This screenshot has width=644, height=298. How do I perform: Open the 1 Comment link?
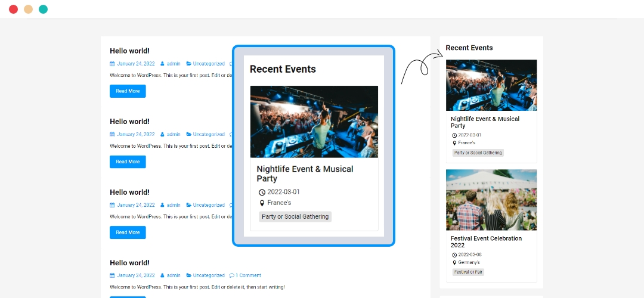(x=248, y=275)
